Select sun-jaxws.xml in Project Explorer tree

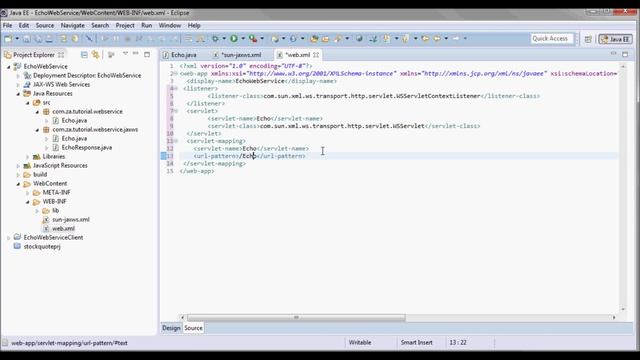tap(71, 220)
